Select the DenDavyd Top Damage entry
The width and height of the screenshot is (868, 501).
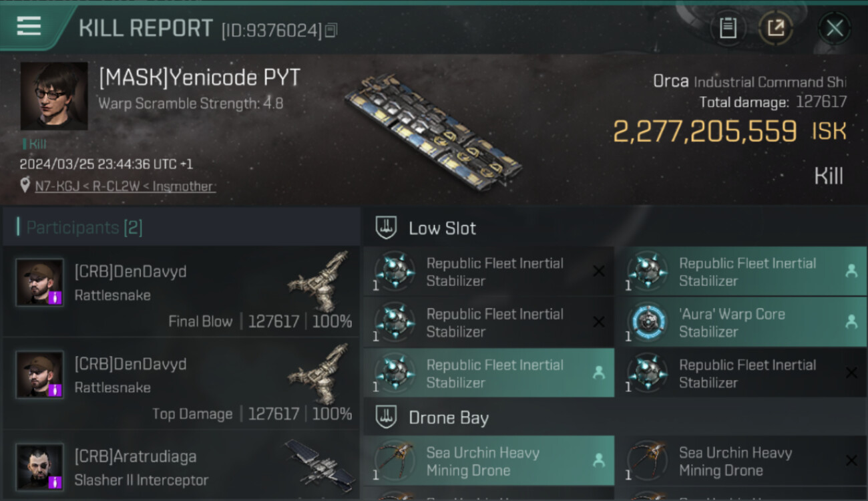tap(180, 384)
